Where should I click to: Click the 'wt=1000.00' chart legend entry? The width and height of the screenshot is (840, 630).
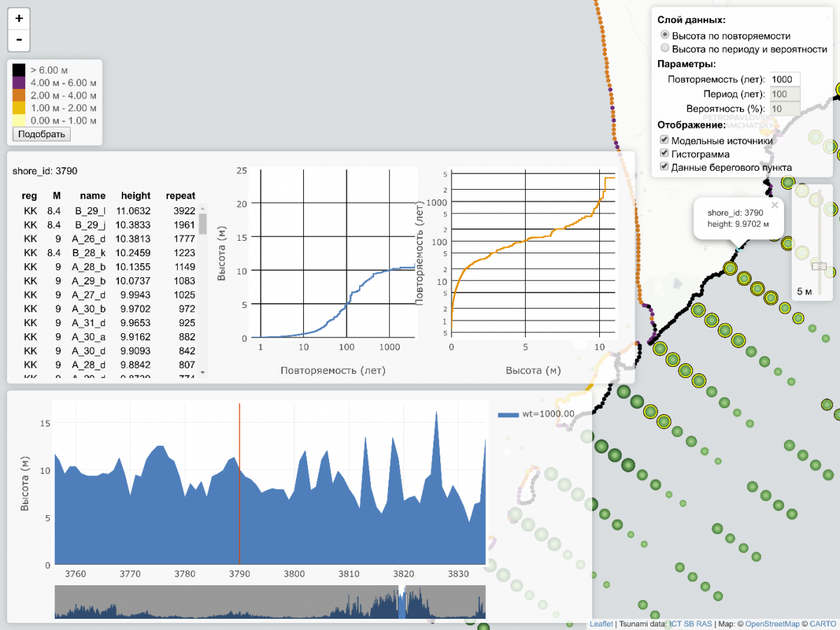[x=536, y=414]
